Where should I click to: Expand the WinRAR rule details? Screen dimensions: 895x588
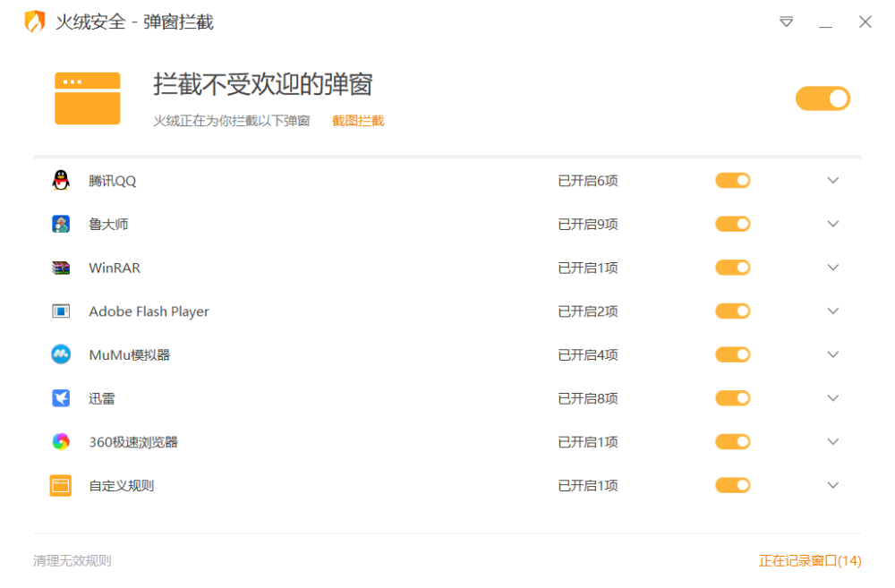(x=832, y=268)
